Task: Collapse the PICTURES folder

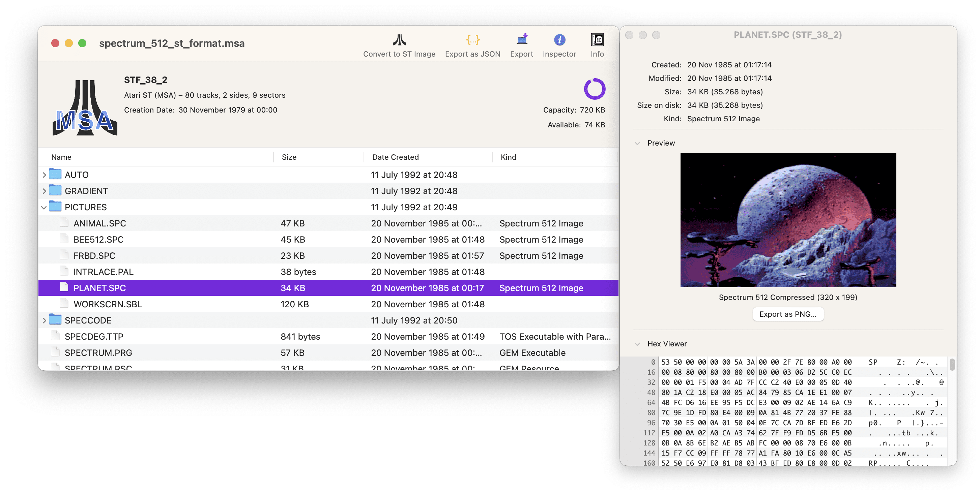Action: [x=44, y=207]
